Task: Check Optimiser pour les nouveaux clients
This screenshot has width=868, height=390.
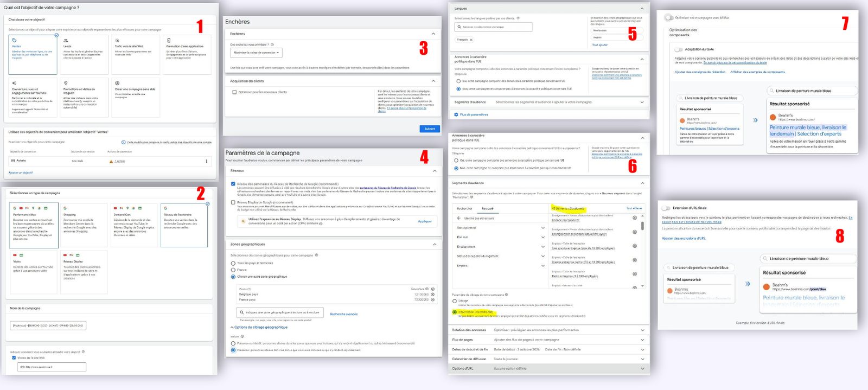Action: pyautogui.click(x=234, y=92)
